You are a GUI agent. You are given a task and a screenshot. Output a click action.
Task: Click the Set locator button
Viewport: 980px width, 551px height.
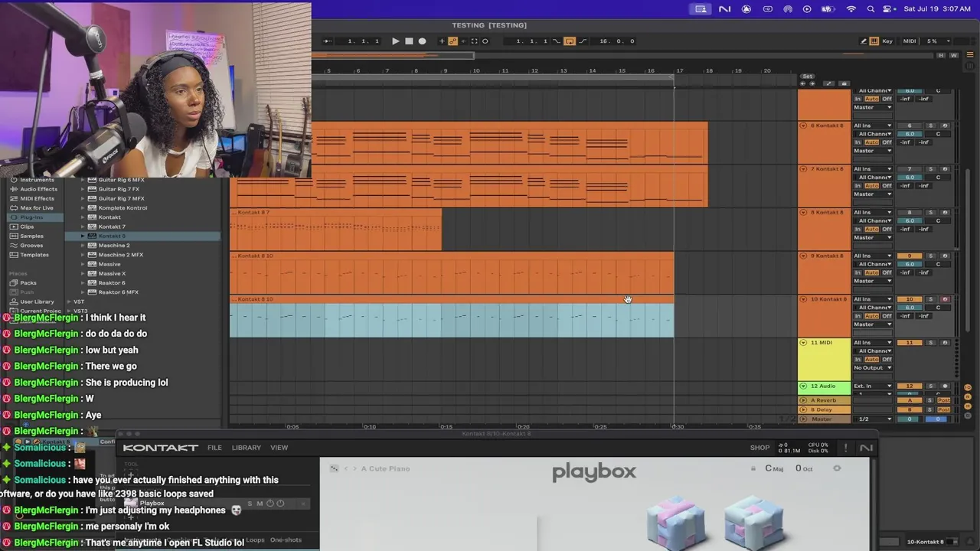(x=807, y=77)
